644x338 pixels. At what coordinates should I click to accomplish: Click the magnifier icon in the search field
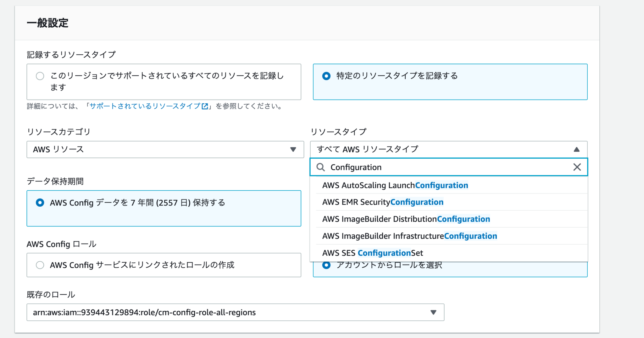click(x=321, y=167)
